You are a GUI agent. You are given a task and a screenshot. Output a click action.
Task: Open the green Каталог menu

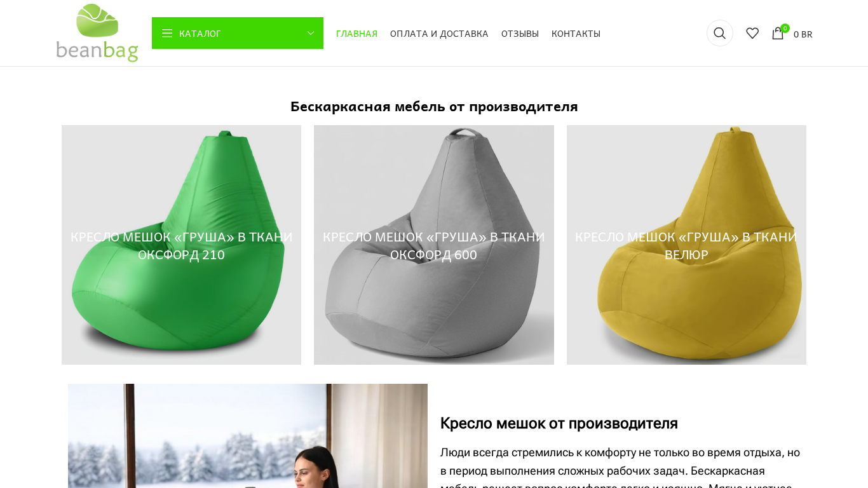(x=238, y=33)
